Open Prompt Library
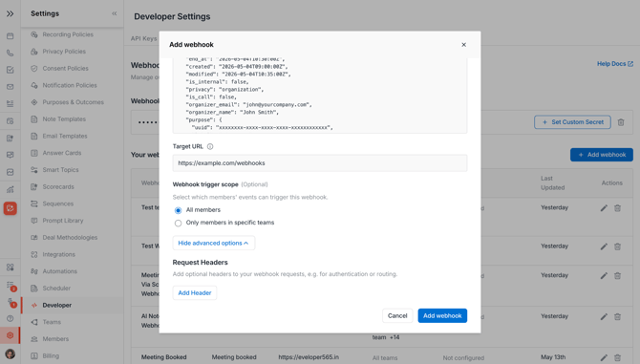 (x=63, y=221)
